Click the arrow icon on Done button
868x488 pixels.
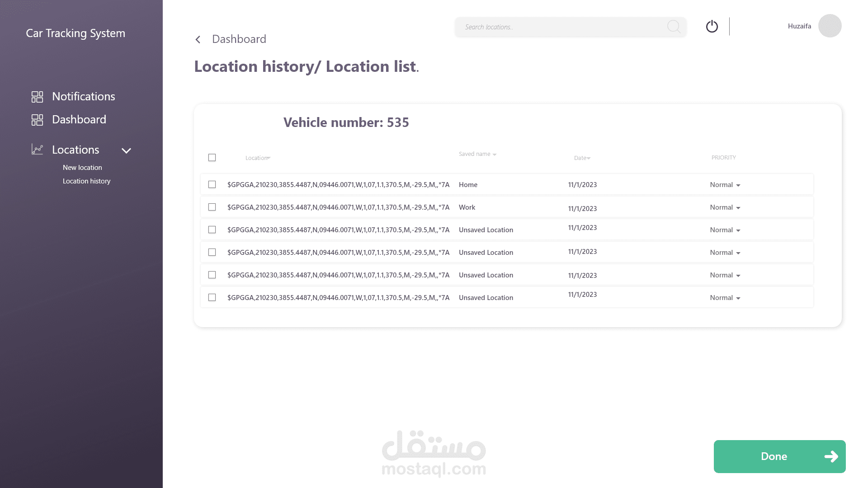pos(831,457)
